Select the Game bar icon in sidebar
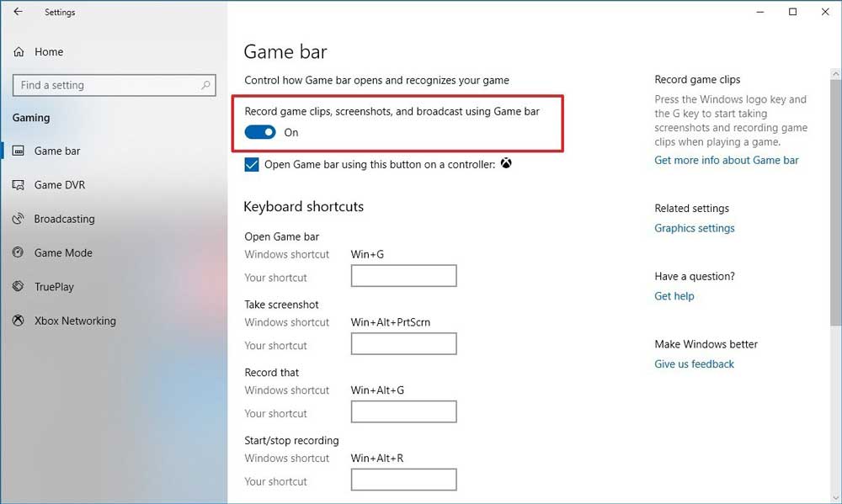The width and height of the screenshot is (842, 504). tap(19, 151)
